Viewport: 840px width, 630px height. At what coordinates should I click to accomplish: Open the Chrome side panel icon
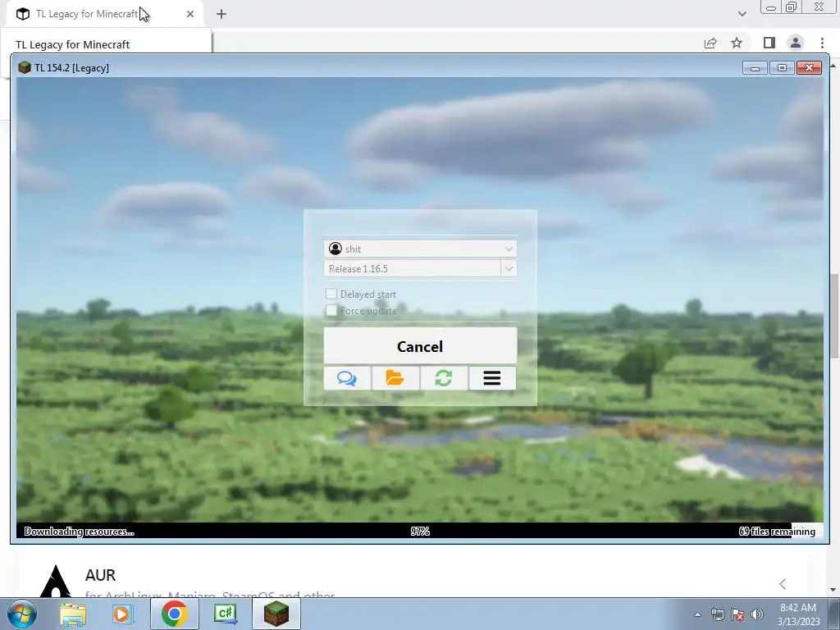(x=769, y=43)
